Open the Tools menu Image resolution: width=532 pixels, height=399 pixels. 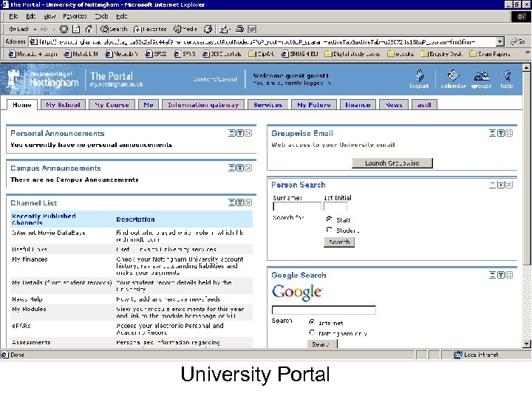(101, 16)
